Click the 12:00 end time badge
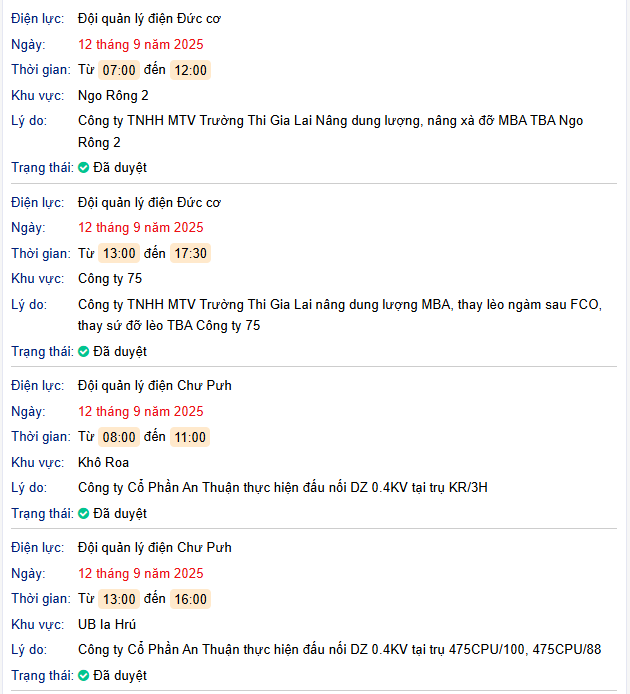The height and width of the screenshot is (694, 630). click(190, 70)
